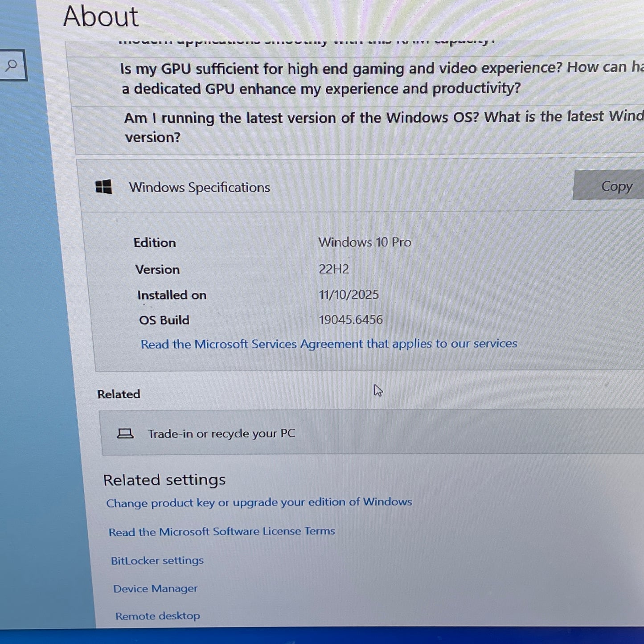Click the search magnifier icon on the left
The image size is (644, 644).
[x=12, y=66]
